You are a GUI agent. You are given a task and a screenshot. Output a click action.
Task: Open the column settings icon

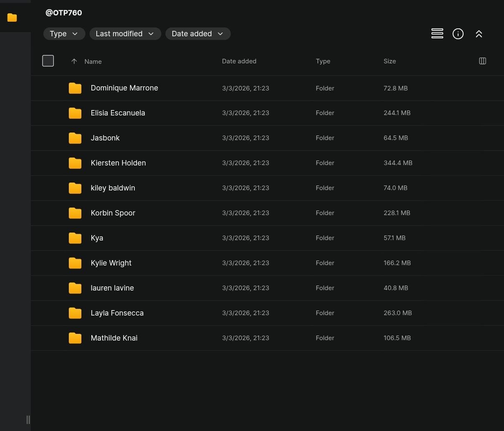pyautogui.click(x=482, y=61)
